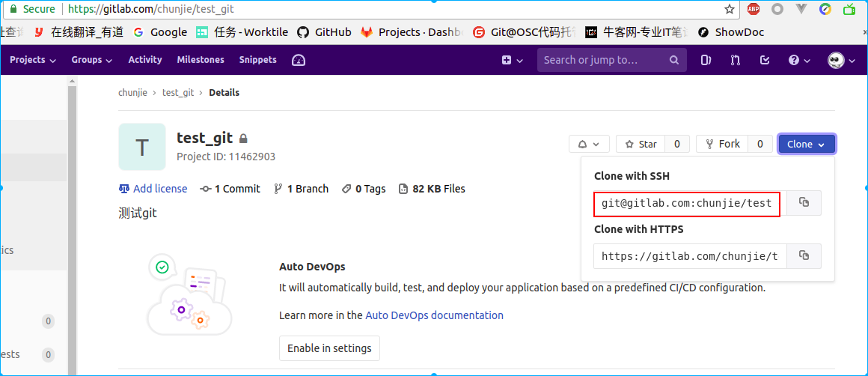Click the Add license link

pyautogui.click(x=153, y=189)
